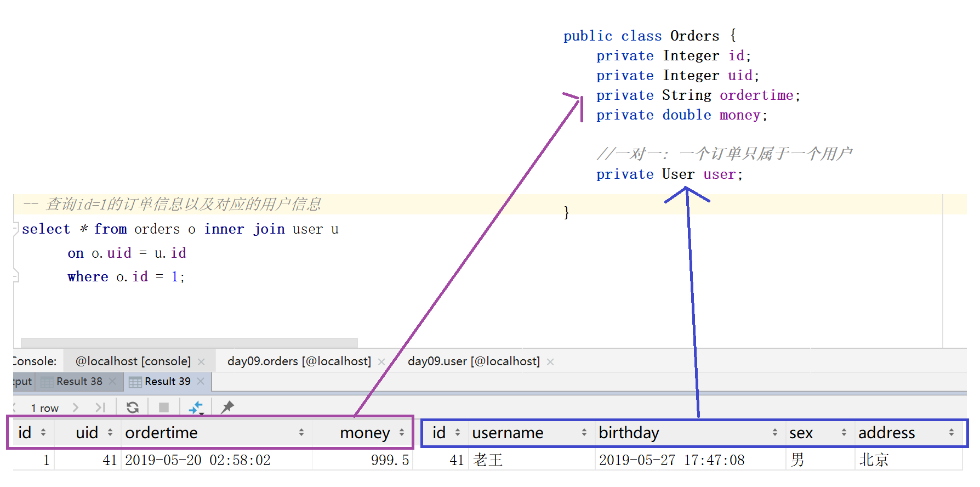Collapse the select statement fold marker
The image size is (980, 487).
(x=16, y=229)
